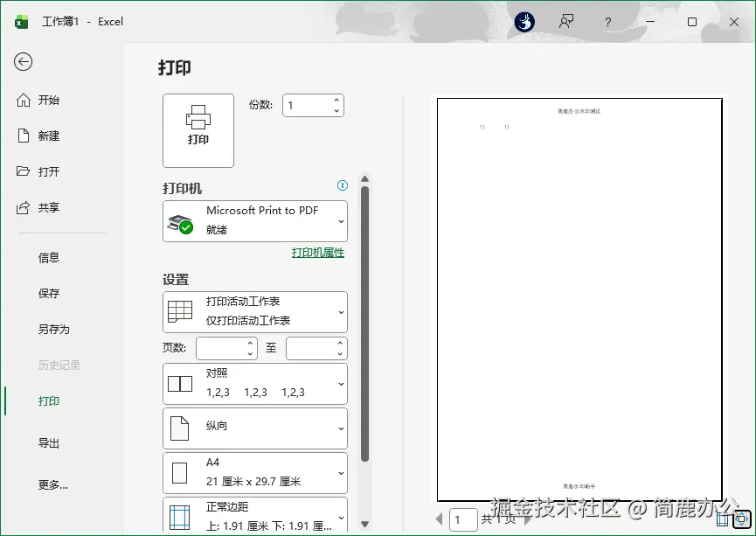The width and height of the screenshot is (756, 536).
Task: Click the large 打印 print button
Action: tap(198, 130)
